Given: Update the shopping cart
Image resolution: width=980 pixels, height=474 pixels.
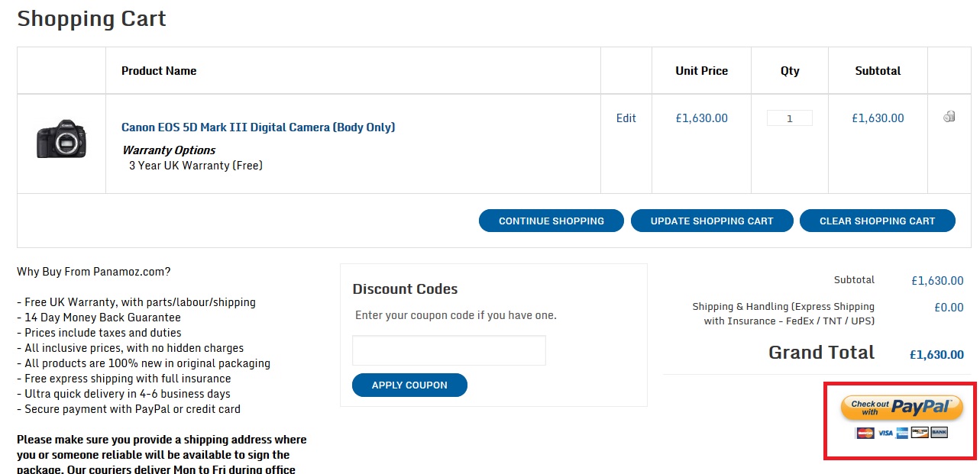Looking at the screenshot, I should pos(712,221).
